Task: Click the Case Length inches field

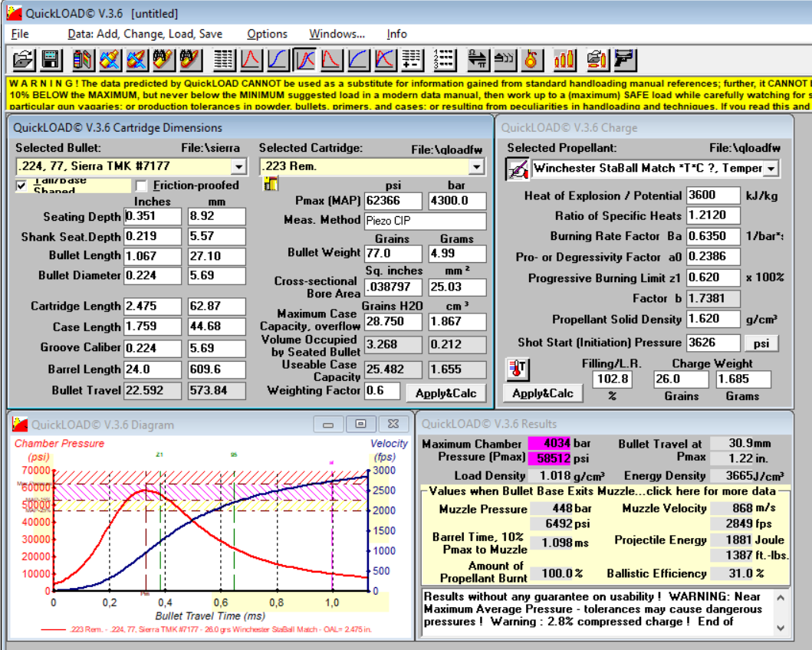Action: pyautogui.click(x=153, y=327)
